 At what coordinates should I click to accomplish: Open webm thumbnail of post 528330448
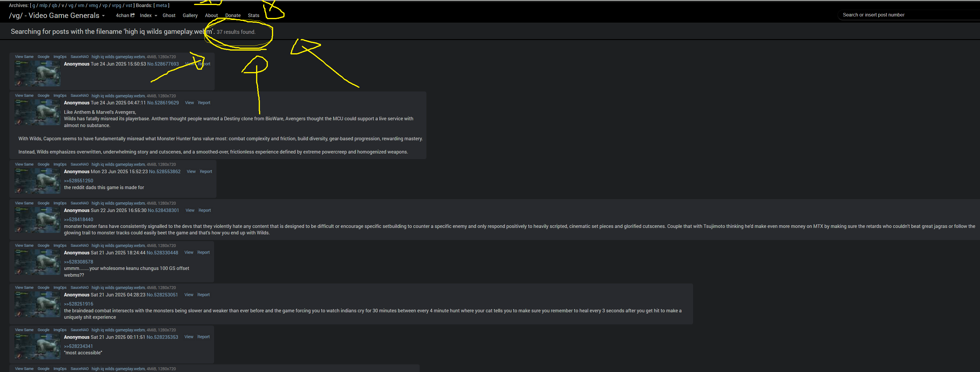pos(37,262)
